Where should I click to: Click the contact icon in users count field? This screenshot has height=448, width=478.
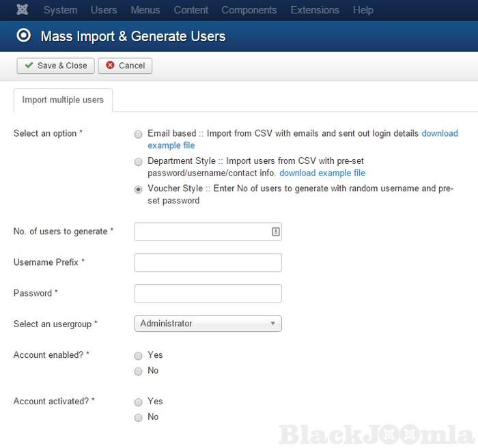pyautogui.click(x=275, y=232)
